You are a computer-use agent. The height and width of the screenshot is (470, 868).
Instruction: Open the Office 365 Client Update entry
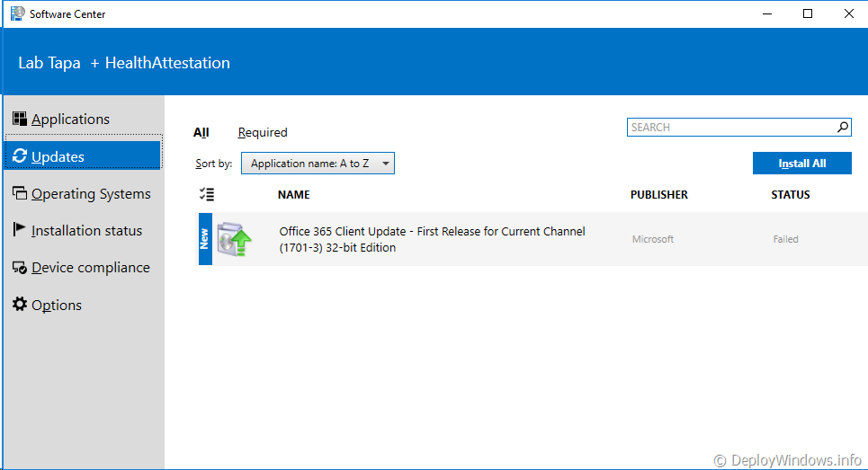click(432, 239)
